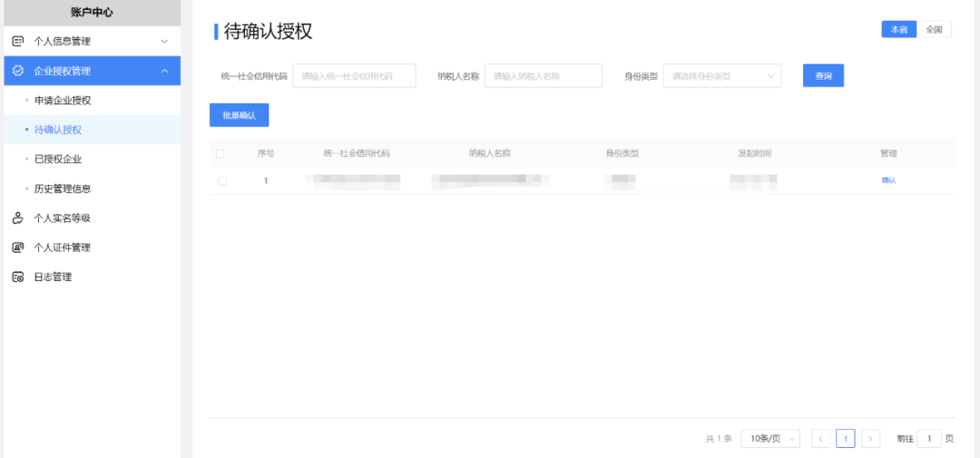Image resolution: width=980 pixels, height=458 pixels.
Task: Click the 个人实名等级 person icon
Action: (18, 218)
